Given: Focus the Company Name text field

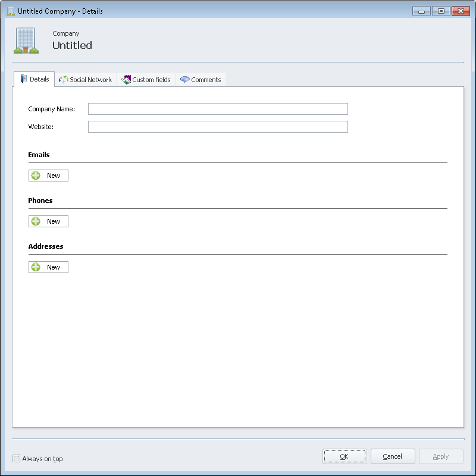Looking at the screenshot, I should click(x=218, y=109).
